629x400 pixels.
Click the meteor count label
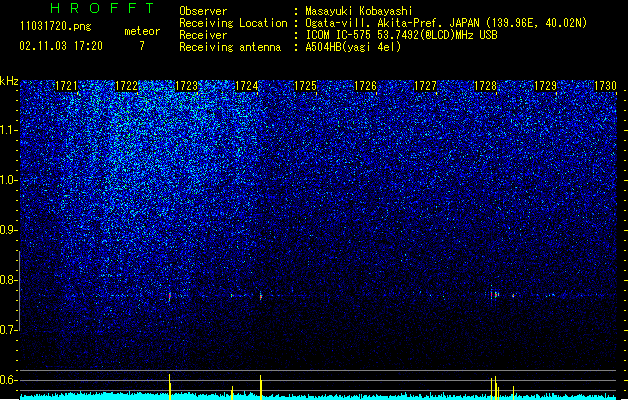pyautogui.click(x=142, y=31)
